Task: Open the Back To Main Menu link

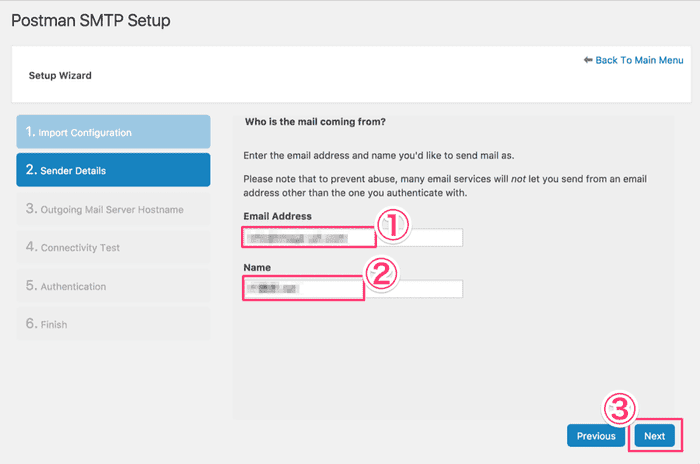Action: pos(639,60)
